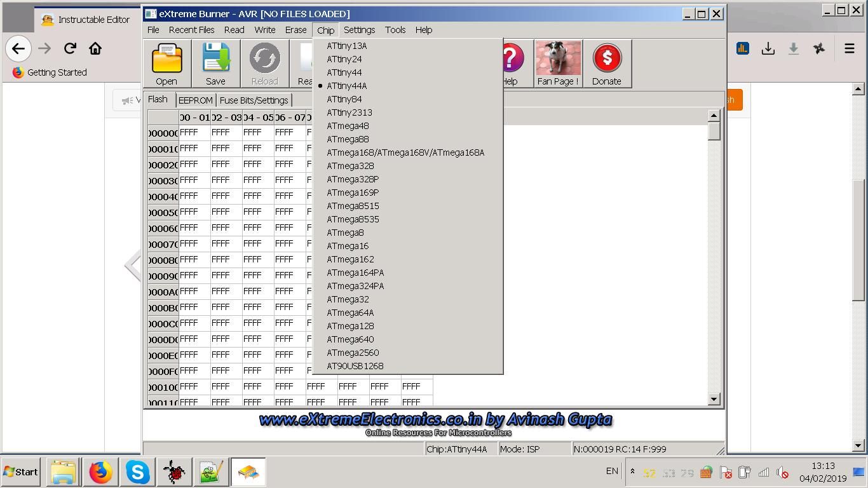This screenshot has height=488, width=868.
Task: Select the ATmega328P chip
Action: click(353, 179)
